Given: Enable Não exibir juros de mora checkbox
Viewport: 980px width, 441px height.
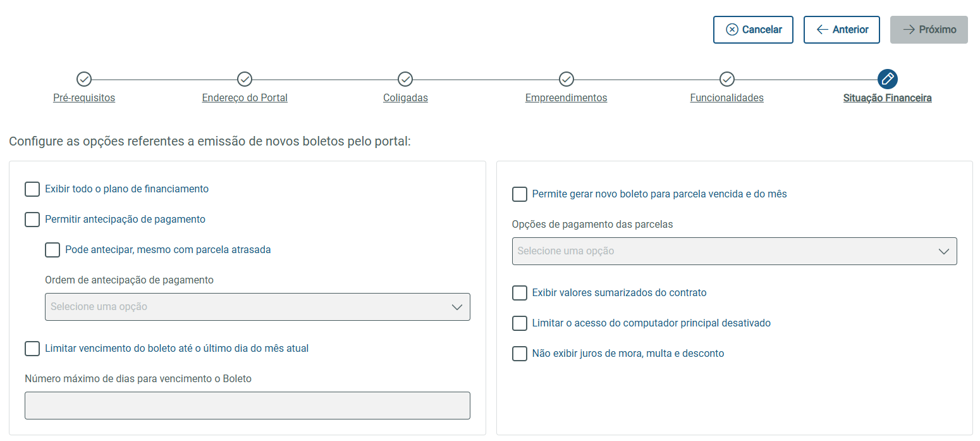Looking at the screenshot, I should (x=520, y=354).
